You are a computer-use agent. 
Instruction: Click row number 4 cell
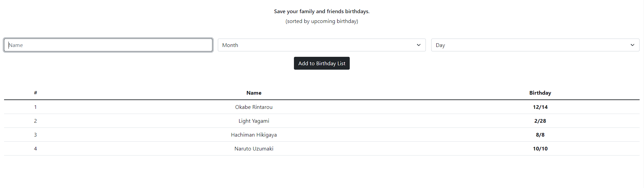coord(36,148)
